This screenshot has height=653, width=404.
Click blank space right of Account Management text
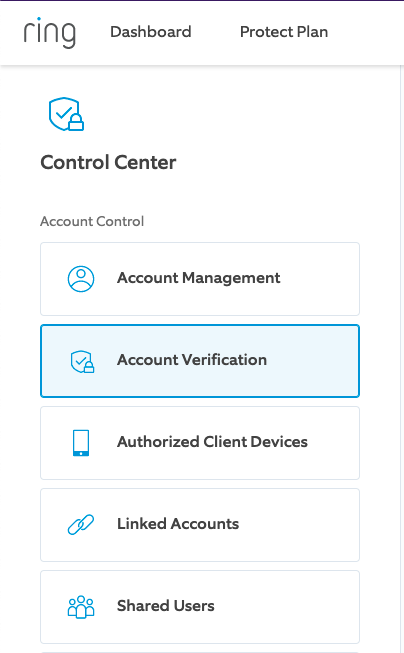[319, 279]
